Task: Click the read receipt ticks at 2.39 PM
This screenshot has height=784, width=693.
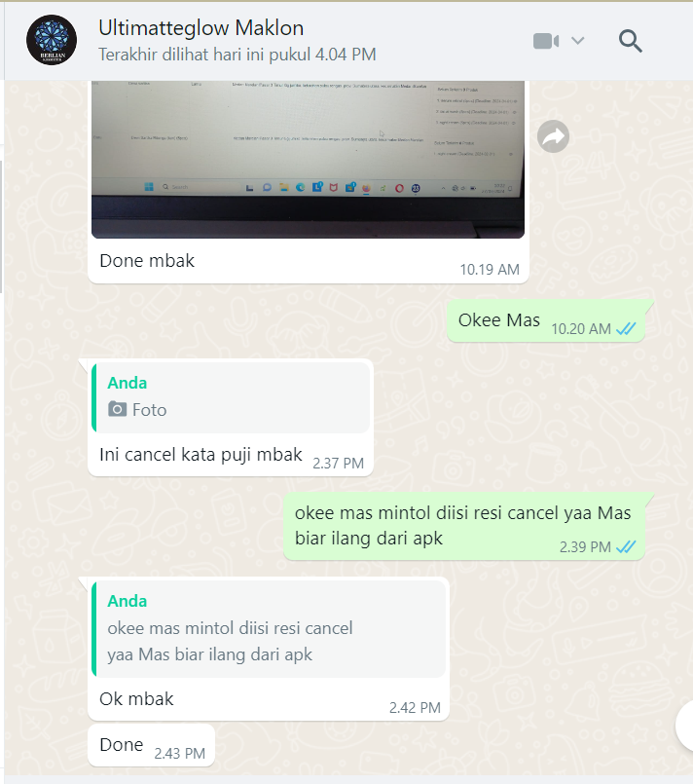Action: [x=626, y=547]
